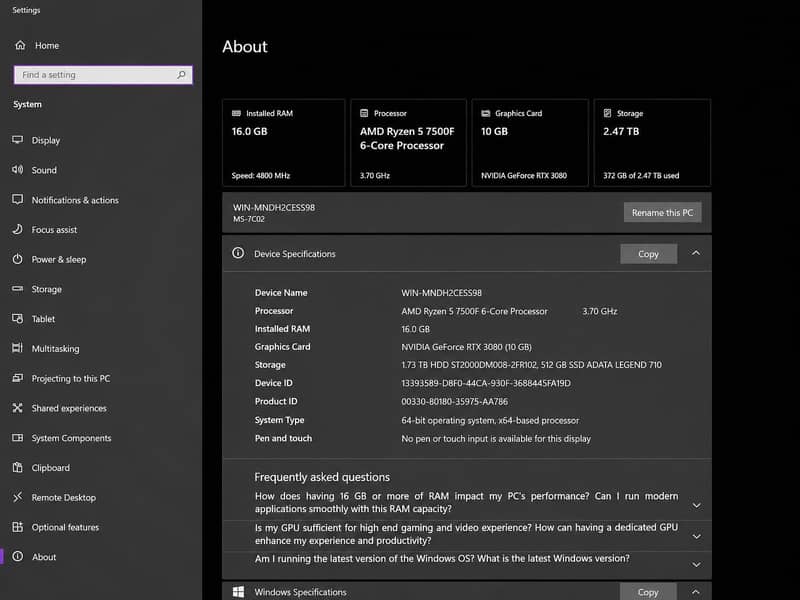Collapse the Device Specifications section

(696, 254)
